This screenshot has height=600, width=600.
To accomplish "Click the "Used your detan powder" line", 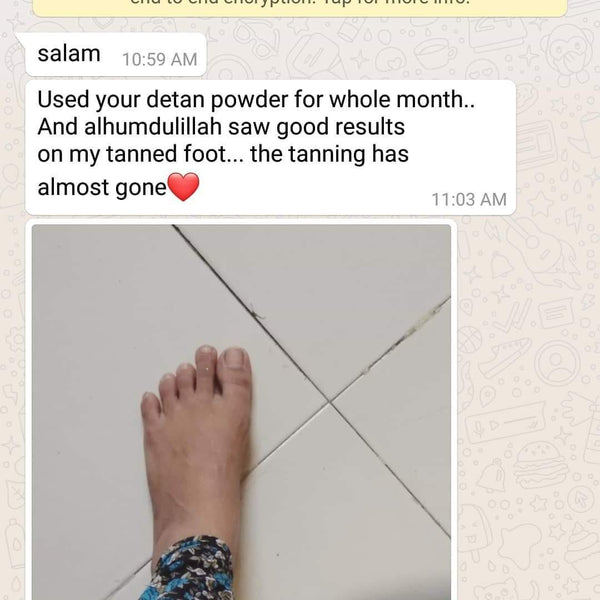I will pyautogui.click(x=163, y=99).
